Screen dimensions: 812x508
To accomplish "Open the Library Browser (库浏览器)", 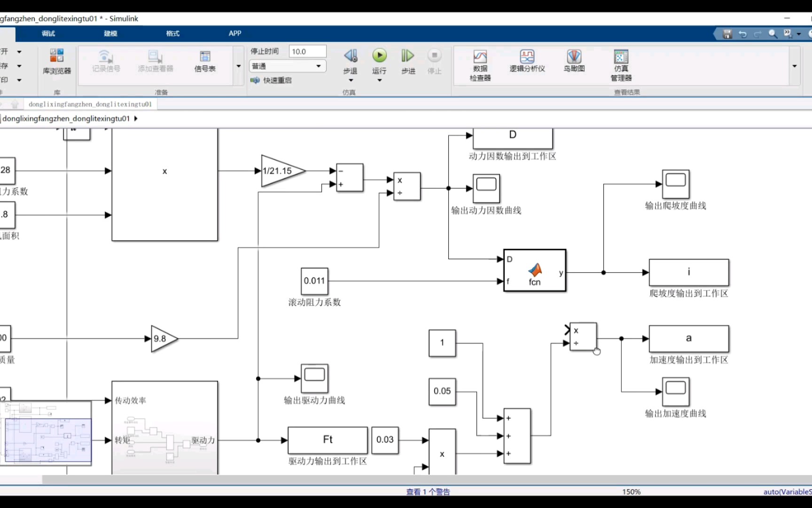I will pos(57,62).
